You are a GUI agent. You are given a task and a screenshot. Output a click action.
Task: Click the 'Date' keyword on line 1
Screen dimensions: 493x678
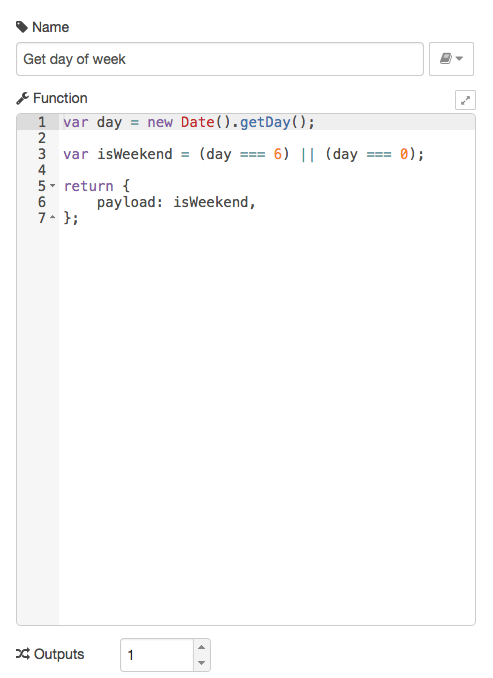click(x=198, y=122)
